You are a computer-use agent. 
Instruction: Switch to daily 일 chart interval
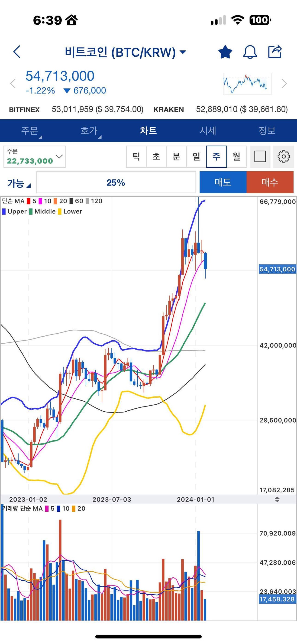[196, 157]
